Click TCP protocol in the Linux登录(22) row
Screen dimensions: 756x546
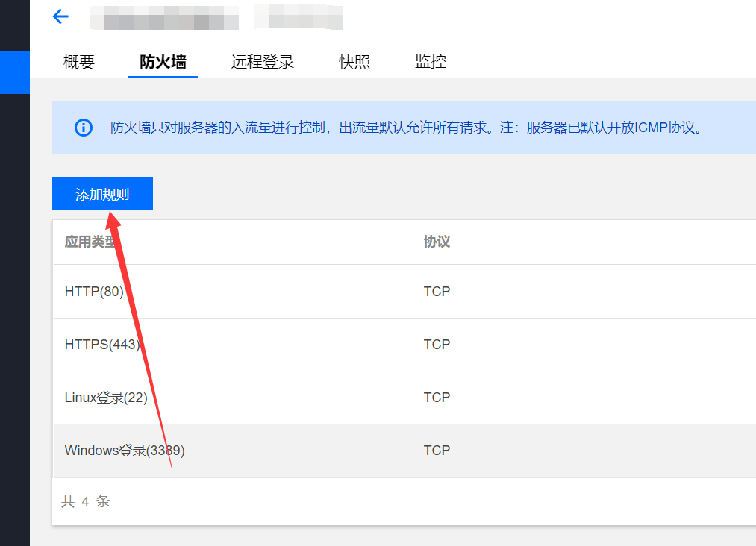click(437, 397)
